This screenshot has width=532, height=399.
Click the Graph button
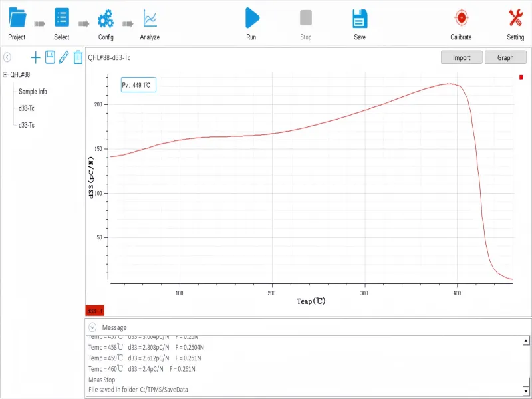(x=506, y=57)
